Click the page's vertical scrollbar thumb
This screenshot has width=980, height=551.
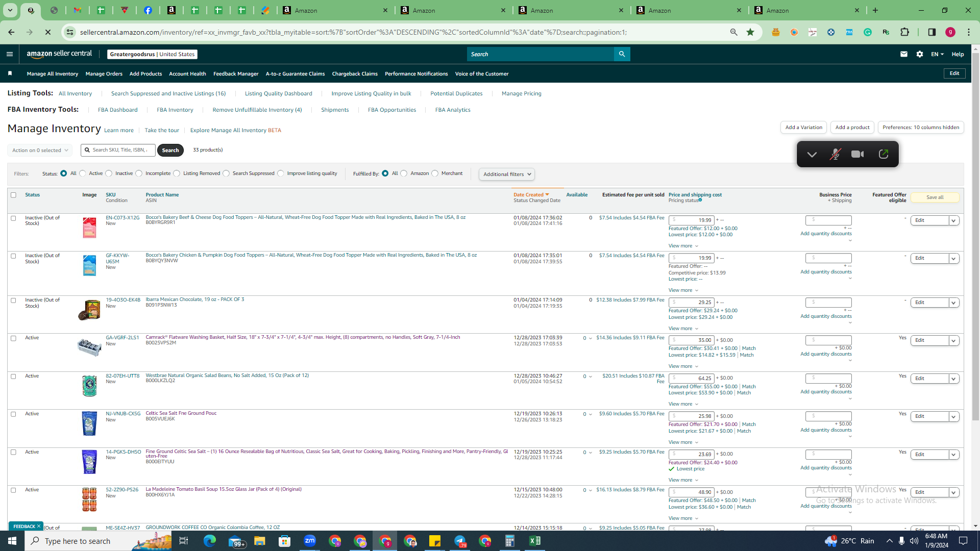(975, 237)
